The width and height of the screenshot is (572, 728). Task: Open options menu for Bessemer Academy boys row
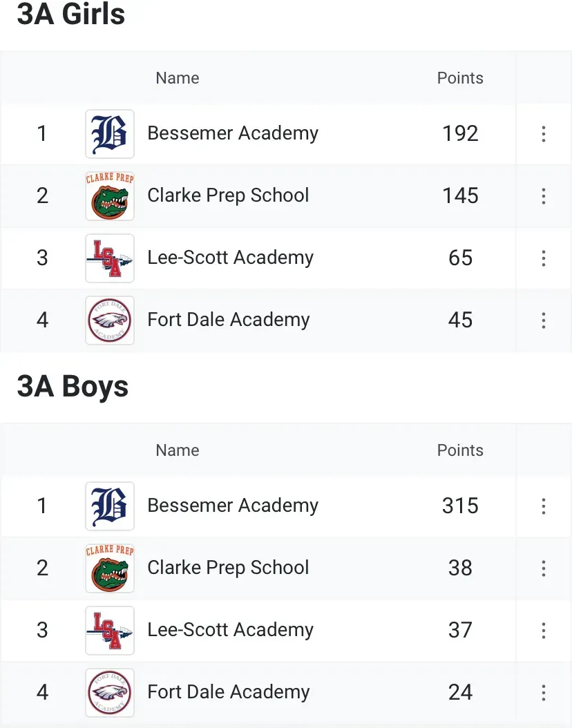pos(544,506)
